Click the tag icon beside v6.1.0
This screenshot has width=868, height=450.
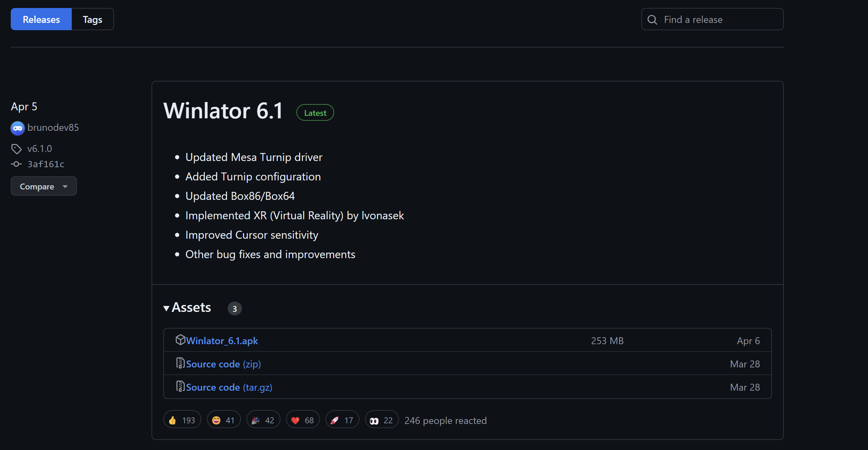pyautogui.click(x=16, y=149)
